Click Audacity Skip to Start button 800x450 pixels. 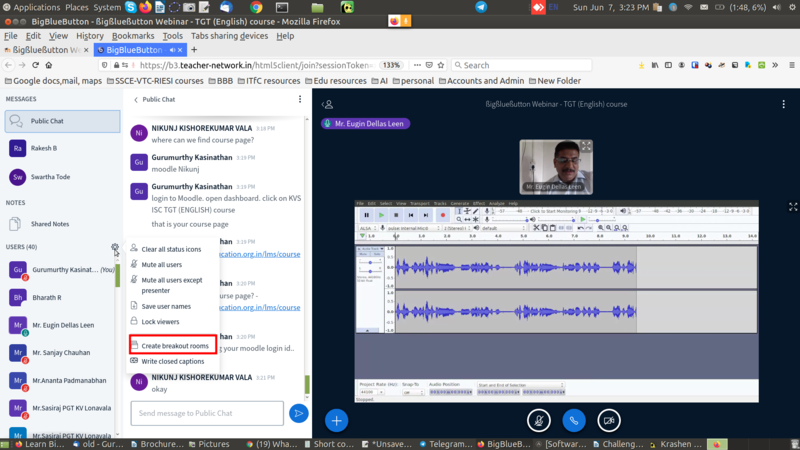tap(411, 215)
